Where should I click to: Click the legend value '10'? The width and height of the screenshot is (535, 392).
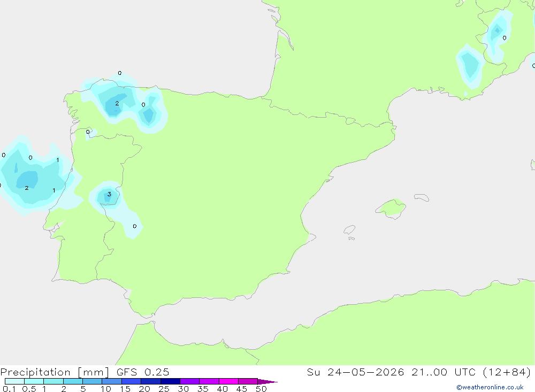106,389
